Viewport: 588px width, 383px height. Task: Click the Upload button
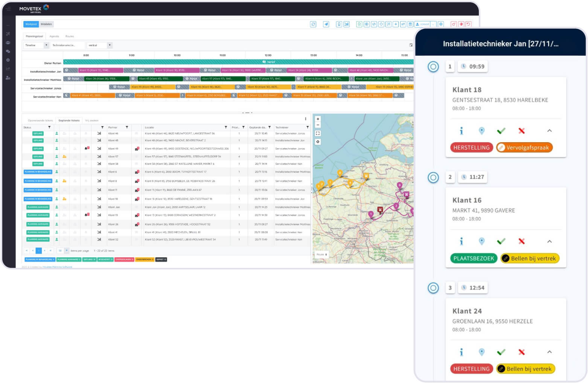click(x=422, y=24)
